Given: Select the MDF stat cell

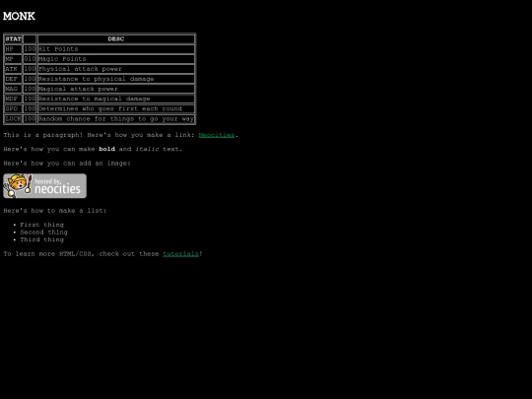Looking at the screenshot, I should 13,99.
